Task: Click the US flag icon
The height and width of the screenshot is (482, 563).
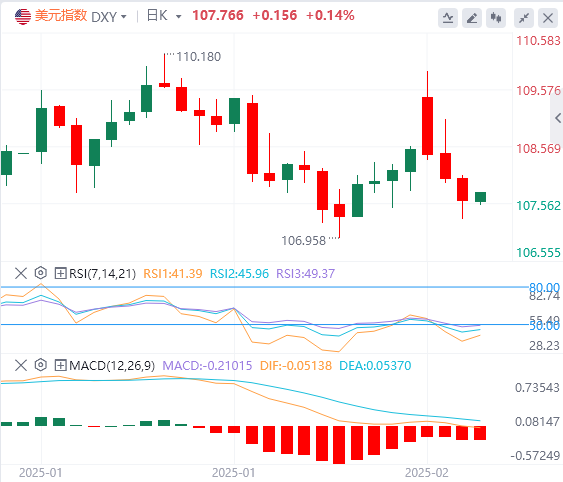Action: point(23,17)
